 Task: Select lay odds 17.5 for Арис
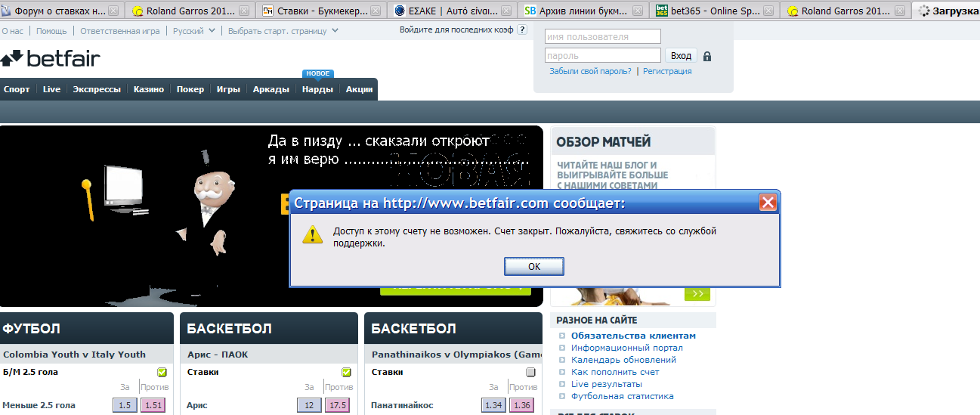pos(337,405)
